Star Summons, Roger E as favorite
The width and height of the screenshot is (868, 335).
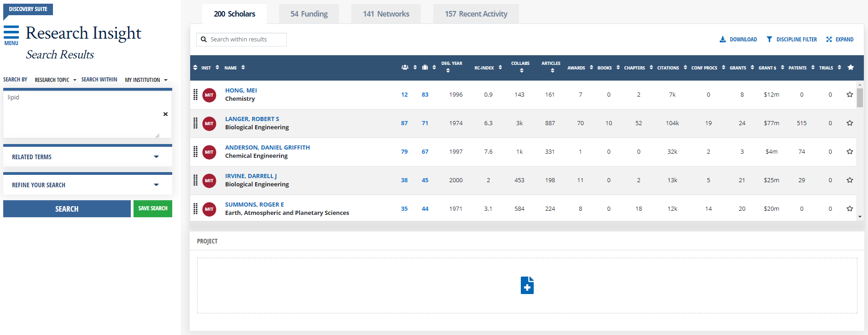tap(850, 209)
